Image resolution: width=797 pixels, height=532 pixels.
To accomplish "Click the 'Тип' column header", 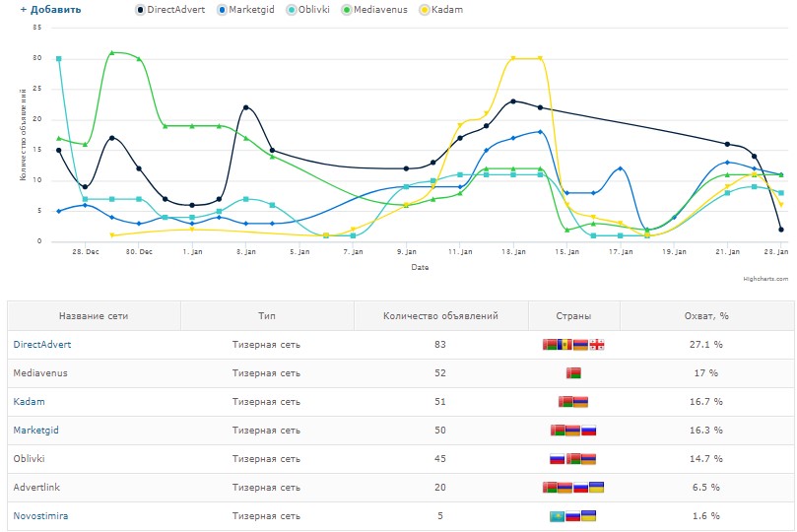I will point(266,316).
